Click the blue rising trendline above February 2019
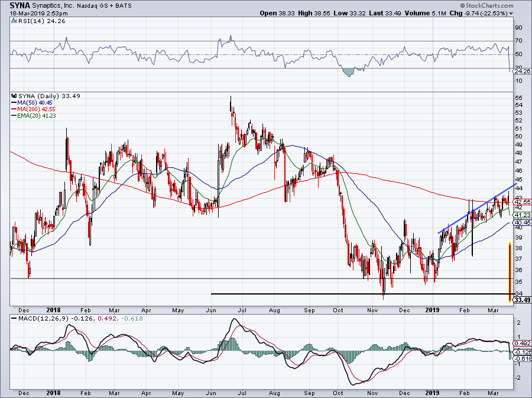532x398 pixels. [x=478, y=208]
